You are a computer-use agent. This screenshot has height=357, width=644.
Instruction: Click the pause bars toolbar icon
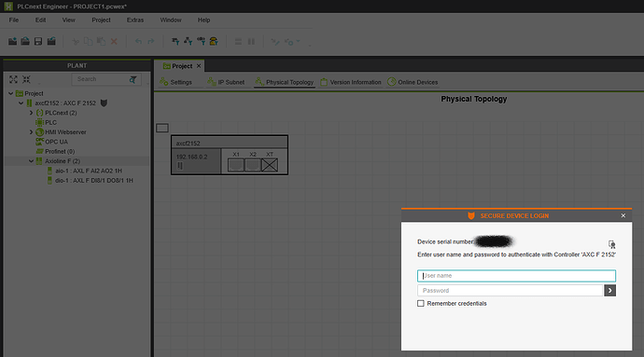251,41
